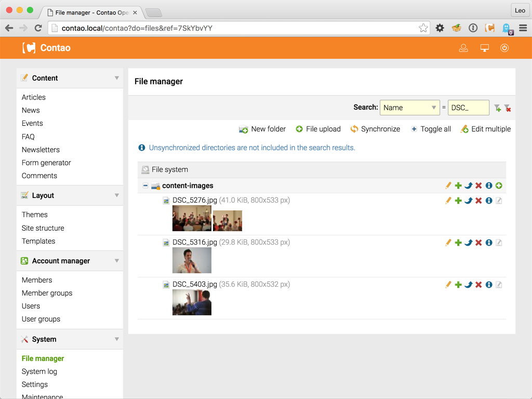Duplicate the content-images folder via the green plus
The height and width of the screenshot is (399, 532).
coord(458,185)
